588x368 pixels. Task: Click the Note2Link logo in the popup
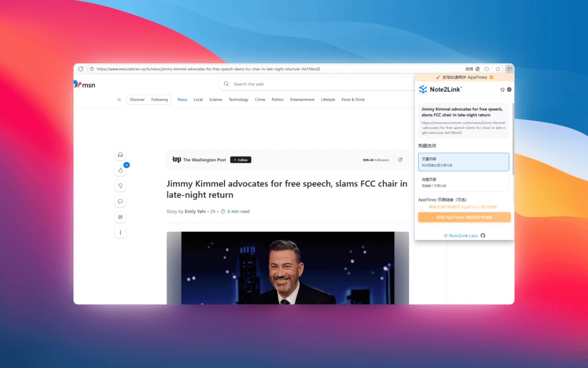pos(440,89)
